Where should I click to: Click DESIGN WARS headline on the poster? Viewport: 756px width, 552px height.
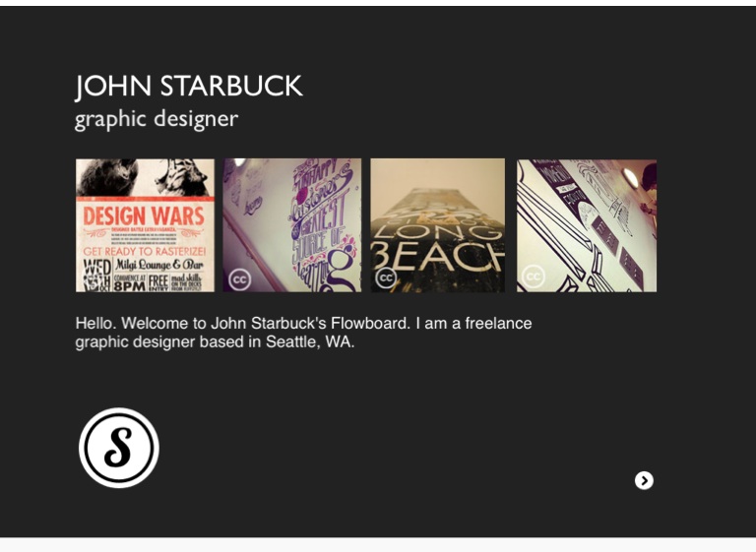tap(144, 216)
